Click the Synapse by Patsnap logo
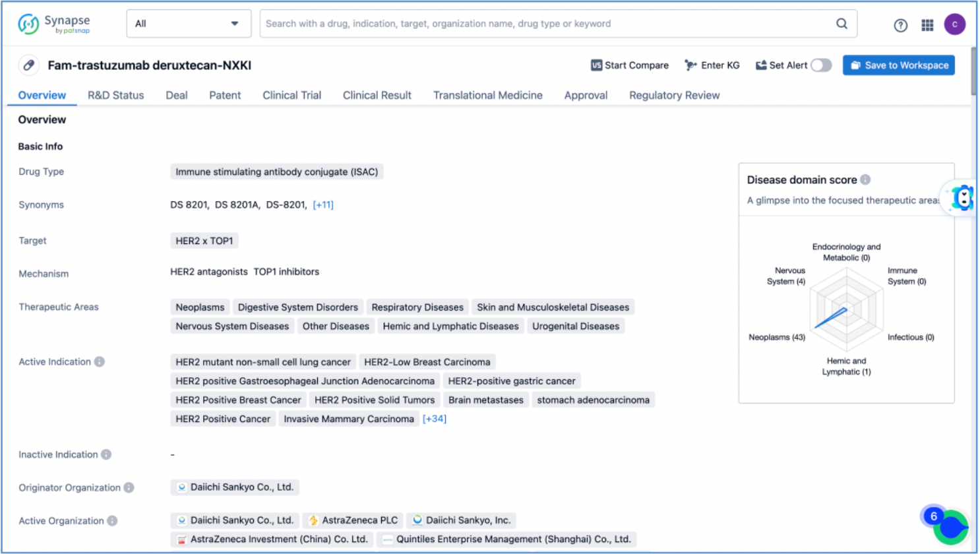This screenshot has height=554, width=980. point(54,24)
